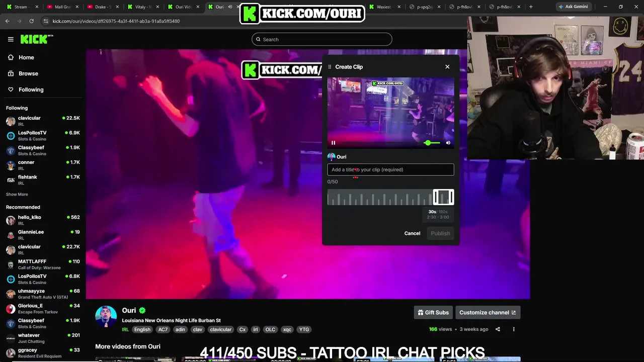
Task: Click the browser address bar URL
Action: tap(116, 21)
